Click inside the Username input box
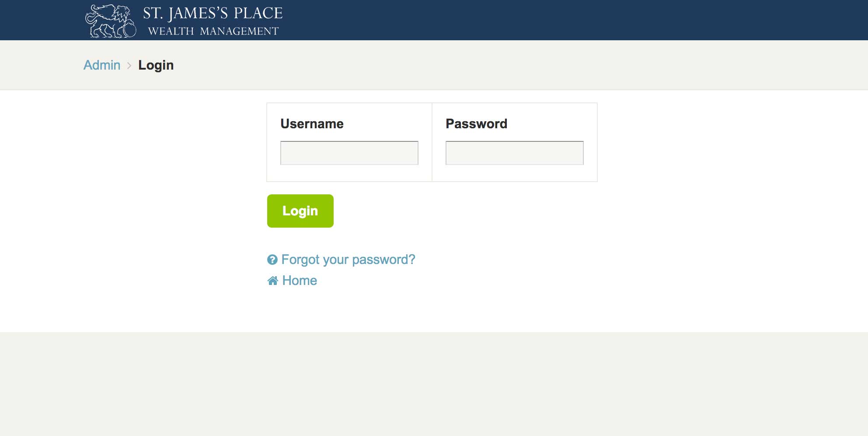Viewport: 868px width, 436px height. coord(349,153)
